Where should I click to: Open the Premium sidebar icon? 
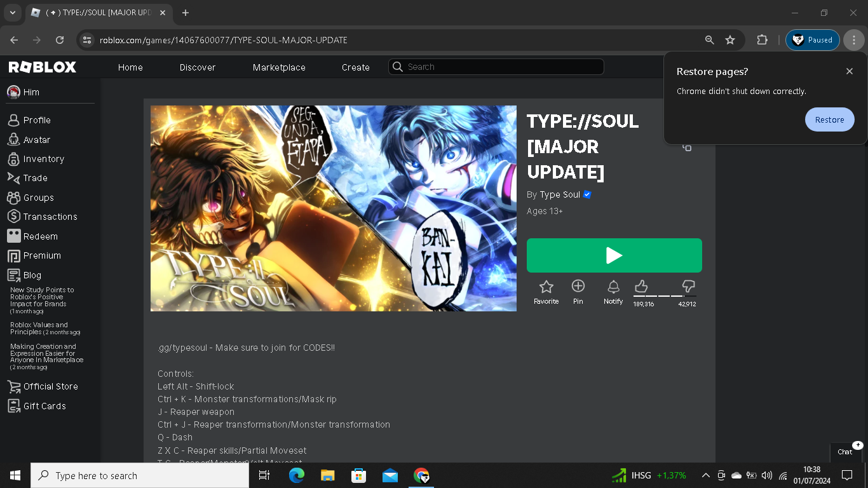[x=13, y=255]
